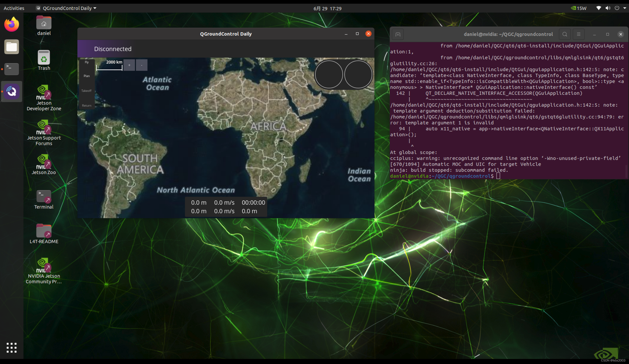Screen dimensions: 629x364
Task: Click North Atlantic Ocean map label
Action: (196, 190)
